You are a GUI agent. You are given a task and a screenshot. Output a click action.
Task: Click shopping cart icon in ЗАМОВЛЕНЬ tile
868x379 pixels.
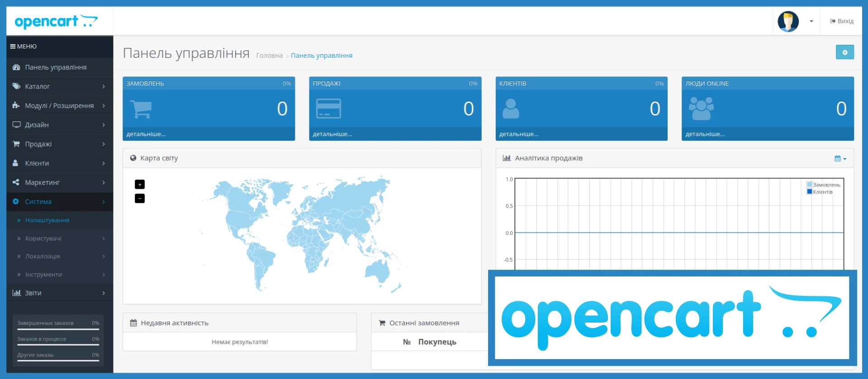(x=141, y=109)
